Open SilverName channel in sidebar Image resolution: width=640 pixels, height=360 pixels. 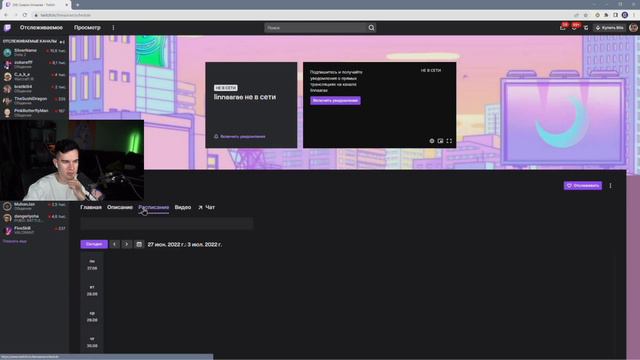[x=34, y=52]
